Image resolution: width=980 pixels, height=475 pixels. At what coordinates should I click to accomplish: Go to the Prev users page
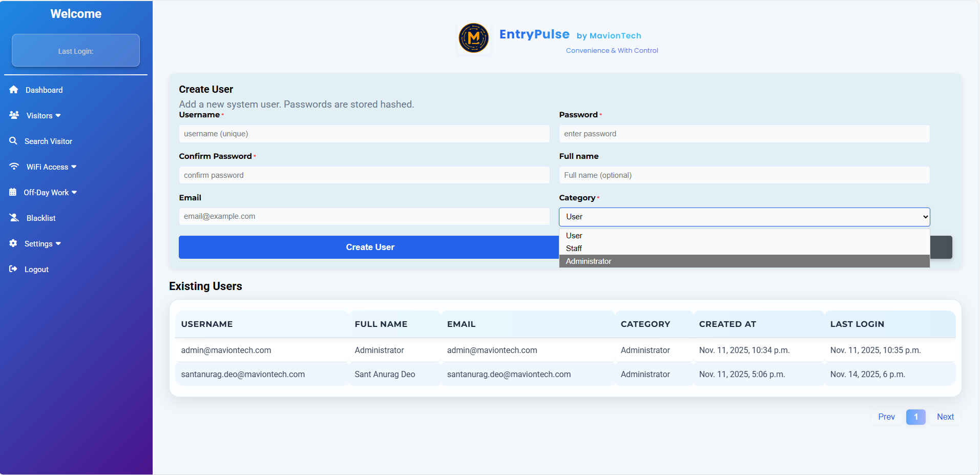coord(886,417)
